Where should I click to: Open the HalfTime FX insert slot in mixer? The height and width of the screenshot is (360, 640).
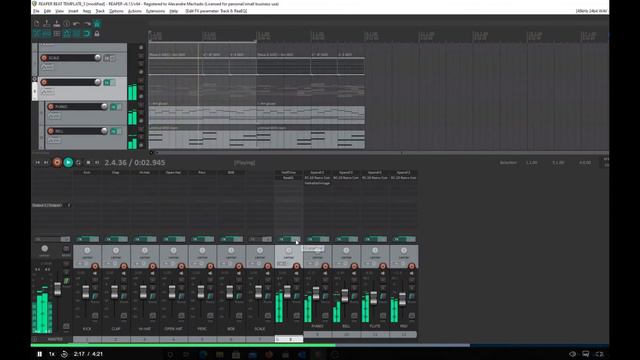coord(289,173)
